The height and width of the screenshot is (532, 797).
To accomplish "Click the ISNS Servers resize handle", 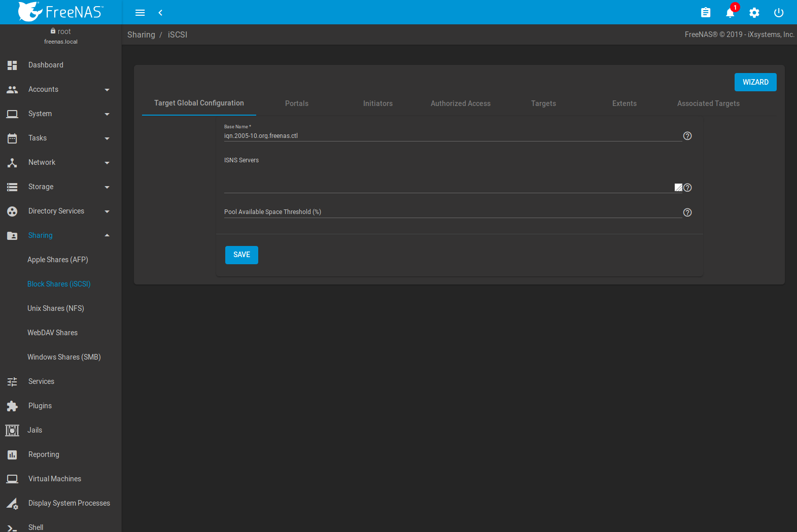I will click(x=678, y=188).
